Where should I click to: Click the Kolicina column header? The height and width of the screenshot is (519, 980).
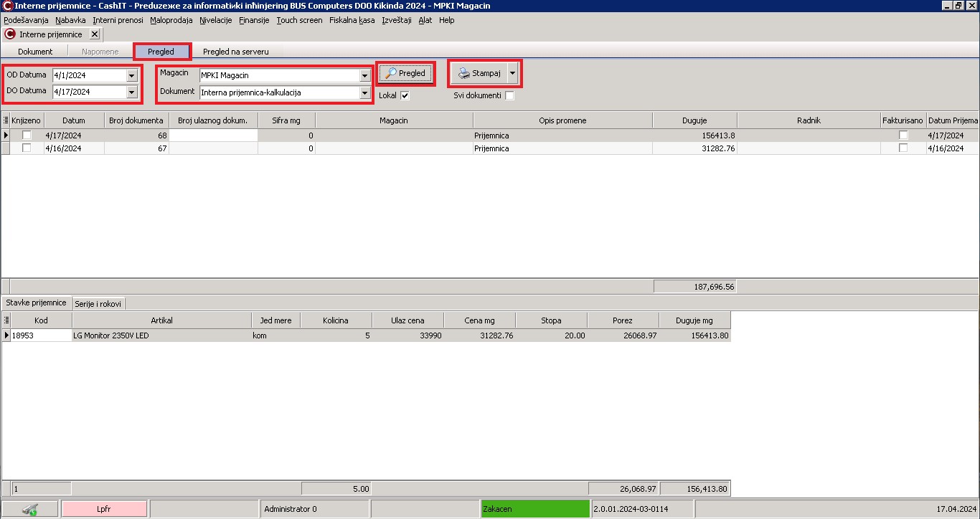(336, 320)
